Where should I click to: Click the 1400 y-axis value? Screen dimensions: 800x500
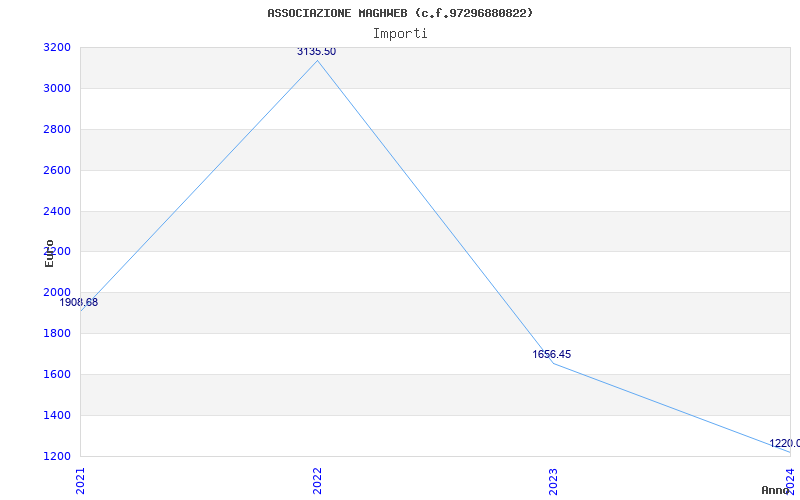click(57, 415)
